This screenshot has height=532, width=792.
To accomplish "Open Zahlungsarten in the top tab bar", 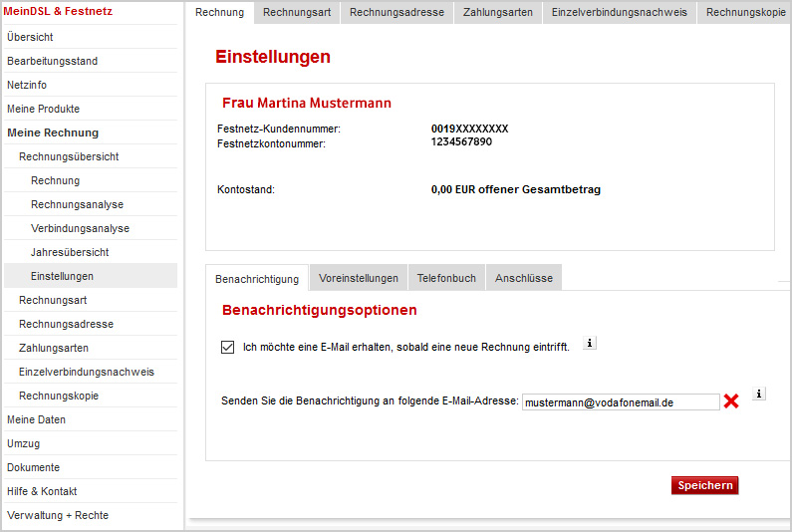I will click(x=498, y=12).
